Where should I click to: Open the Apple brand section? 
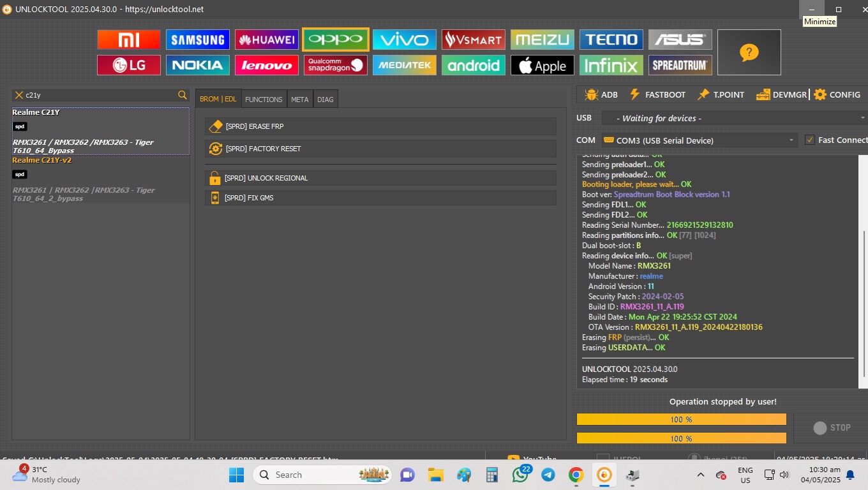click(542, 65)
